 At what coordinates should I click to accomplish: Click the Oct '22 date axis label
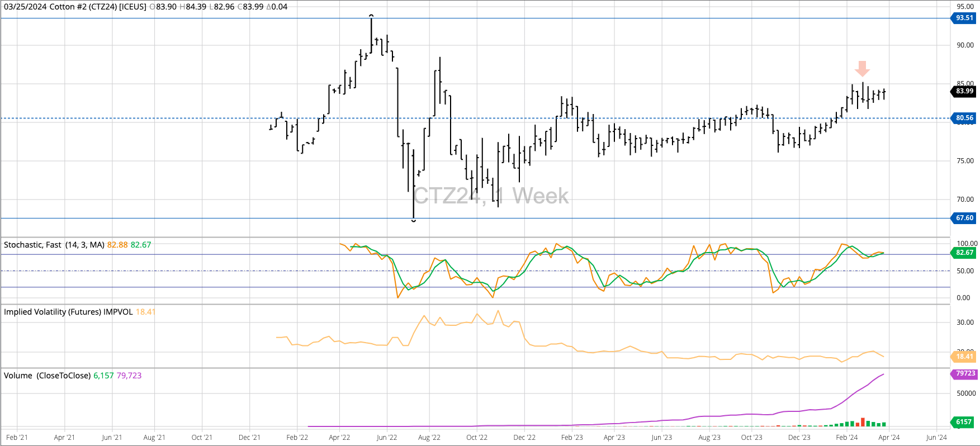(476, 438)
